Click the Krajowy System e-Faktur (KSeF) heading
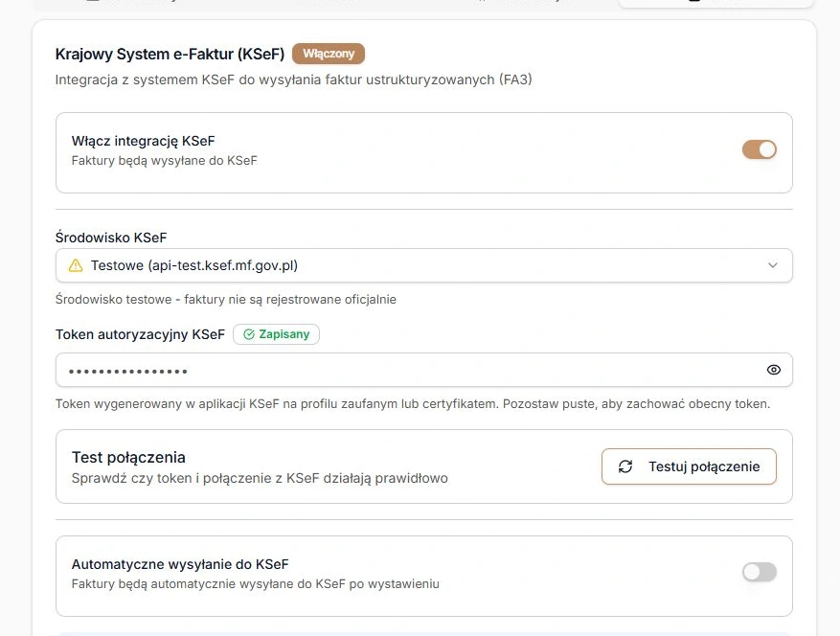 point(170,54)
